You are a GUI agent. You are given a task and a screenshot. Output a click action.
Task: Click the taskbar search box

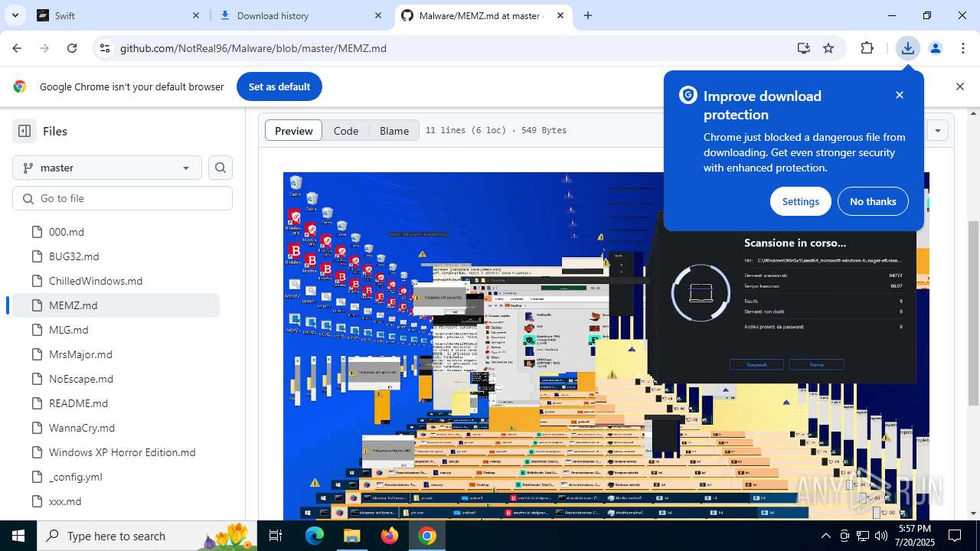pos(148,536)
